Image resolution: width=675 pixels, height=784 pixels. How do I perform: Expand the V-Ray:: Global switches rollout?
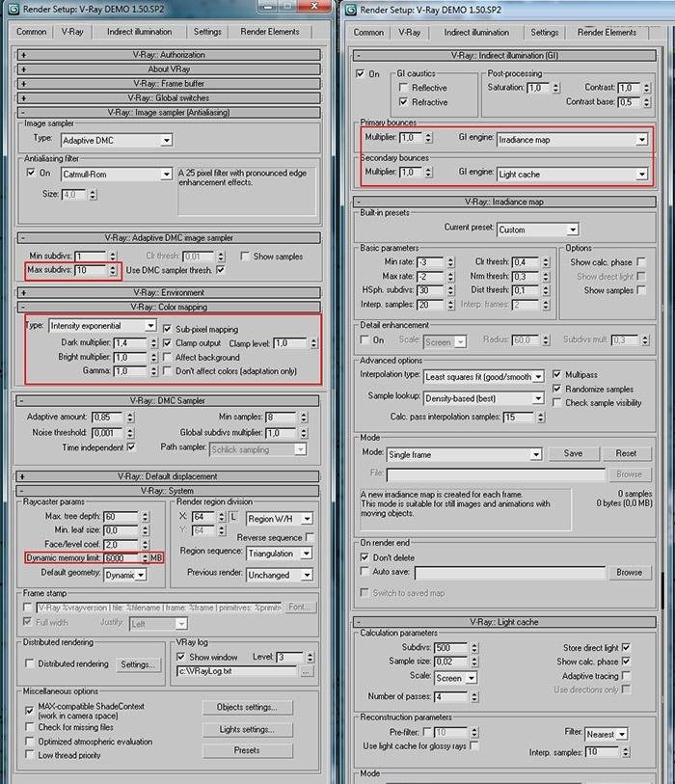pos(169,98)
